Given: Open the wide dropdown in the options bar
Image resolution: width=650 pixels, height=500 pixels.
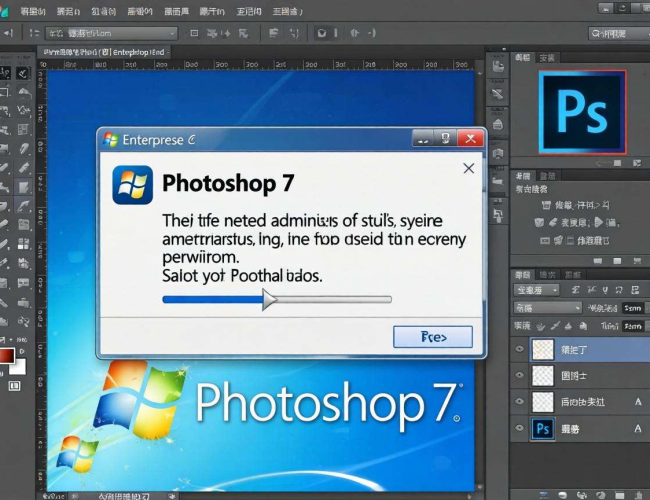Looking at the screenshot, I should click(112, 33).
